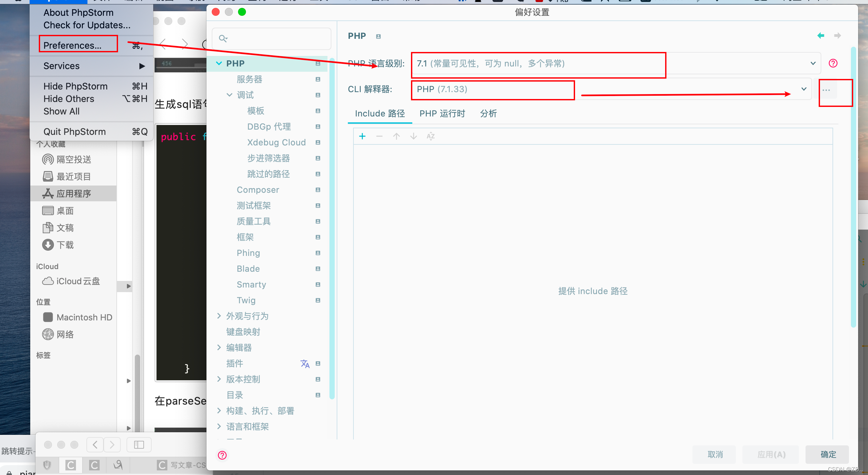
Task: Click the translate icon next to 插件
Action: [304, 363]
